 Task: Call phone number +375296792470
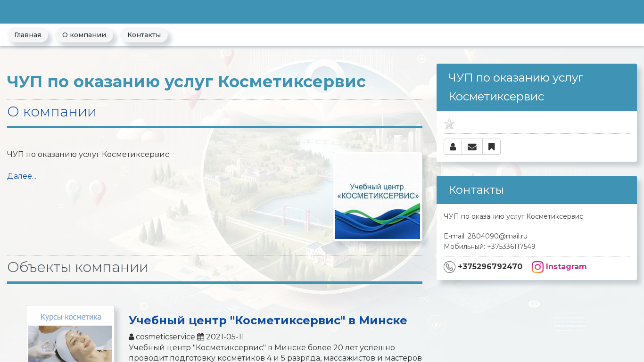[490, 267]
